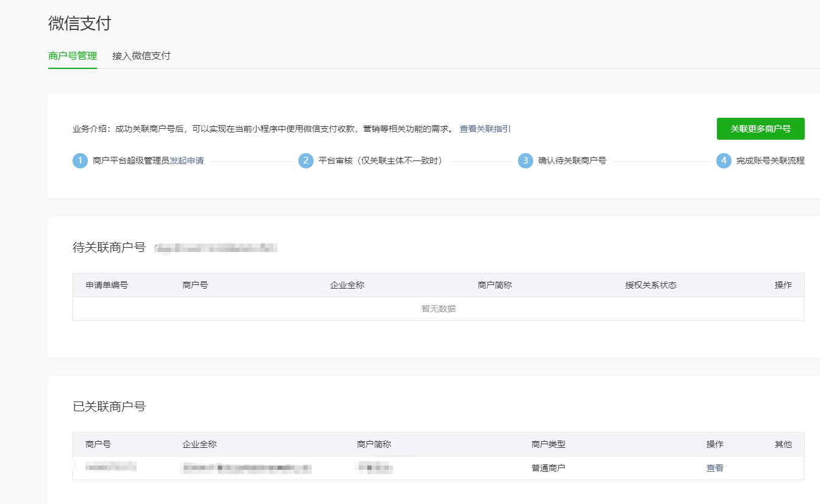Click the step 1 circle icon
Viewport: 820px width, 504px height.
tap(80, 161)
